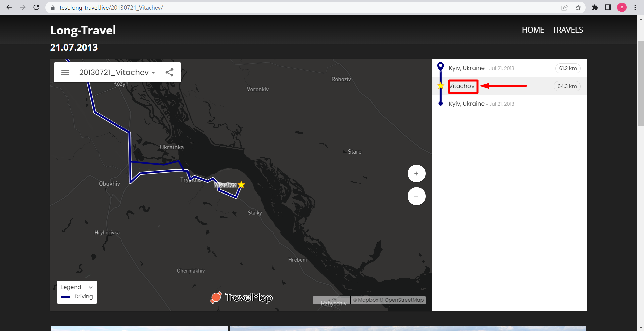Click the TravelMap logo
The height and width of the screenshot is (331, 644).
click(241, 297)
